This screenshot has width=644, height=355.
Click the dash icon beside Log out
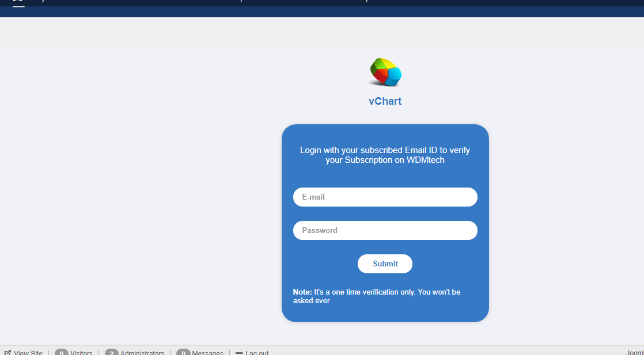coord(239,353)
